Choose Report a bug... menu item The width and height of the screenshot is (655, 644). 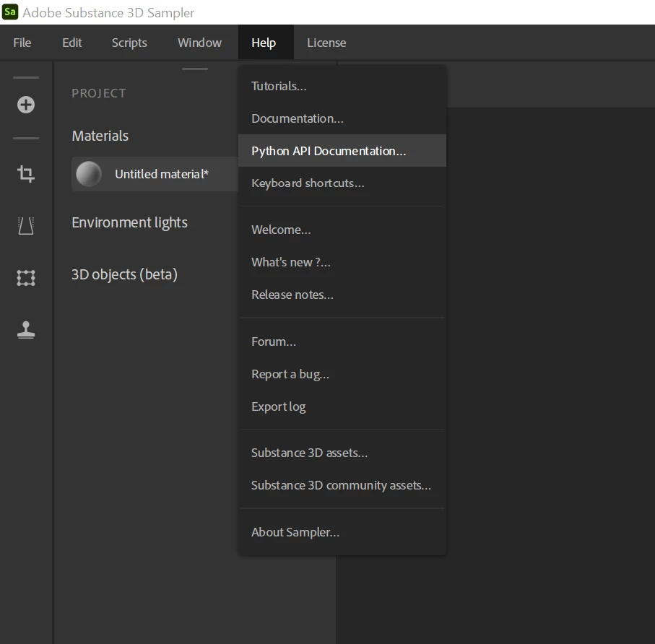coord(342,374)
